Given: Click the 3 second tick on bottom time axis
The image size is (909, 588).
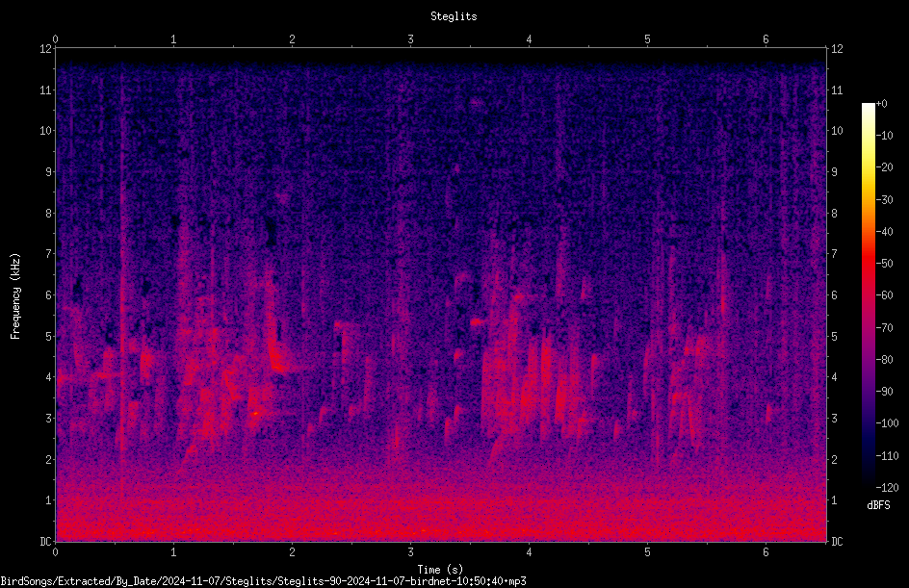Looking at the screenshot, I should point(410,552).
